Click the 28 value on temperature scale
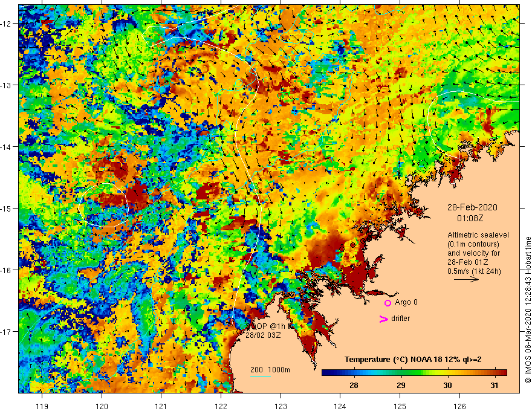532x411 pixels. (354, 386)
